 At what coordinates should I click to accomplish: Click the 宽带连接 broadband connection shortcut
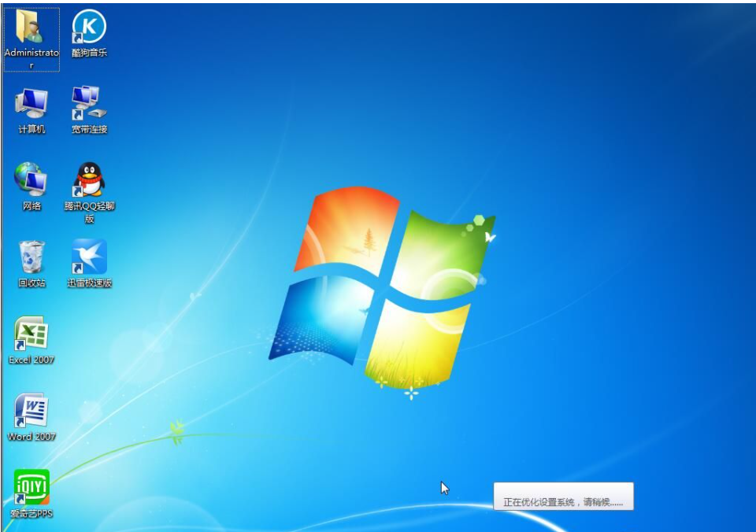[89, 103]
